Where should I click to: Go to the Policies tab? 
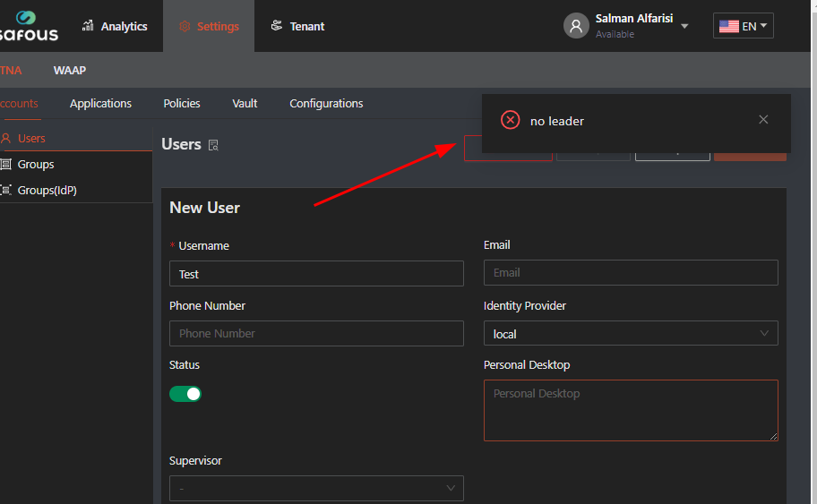182,103
